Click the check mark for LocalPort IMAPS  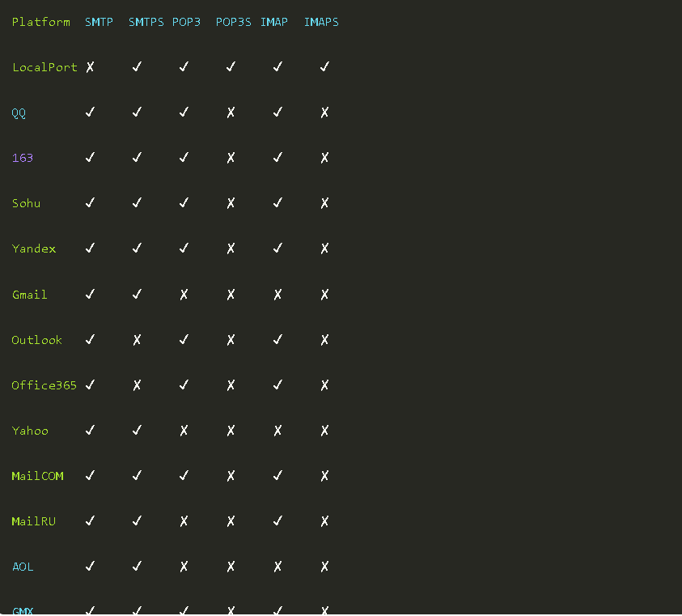click(x=324, y=67)
